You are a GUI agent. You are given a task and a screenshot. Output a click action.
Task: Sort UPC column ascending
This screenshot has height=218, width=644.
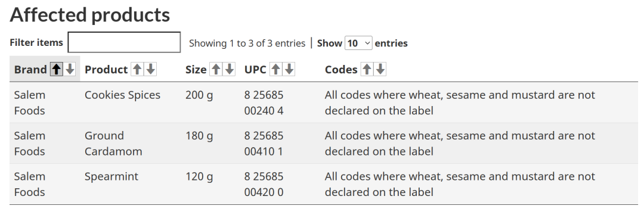point(276,69)
